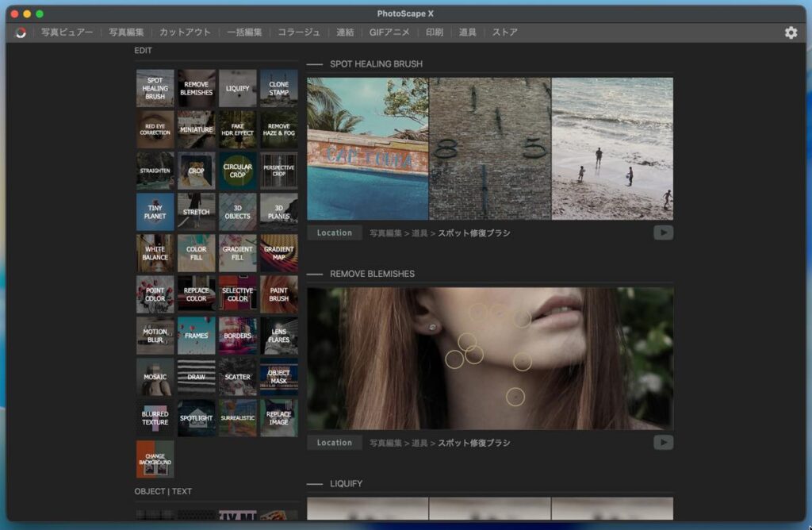This screenshot has height=530, width=812.
Task: Choose the Replace Color tile
Action: [197, 294]
